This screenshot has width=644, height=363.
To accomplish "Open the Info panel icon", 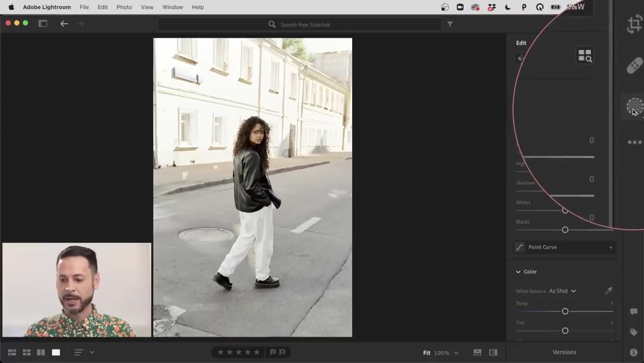I will point(634,352).
